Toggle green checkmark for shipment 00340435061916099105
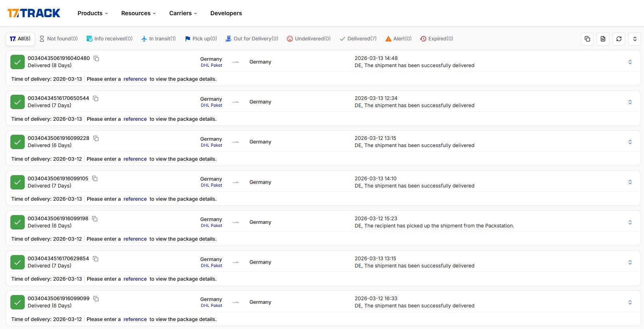644x329 pixels. [18, 182]
